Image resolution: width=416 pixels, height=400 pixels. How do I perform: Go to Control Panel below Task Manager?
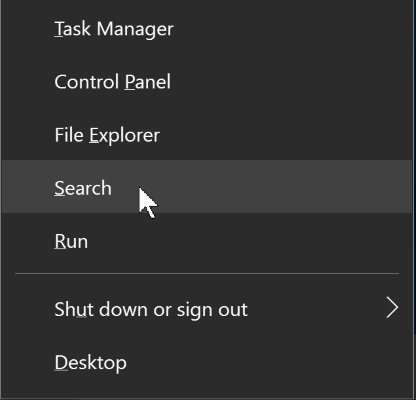[207, 82]
